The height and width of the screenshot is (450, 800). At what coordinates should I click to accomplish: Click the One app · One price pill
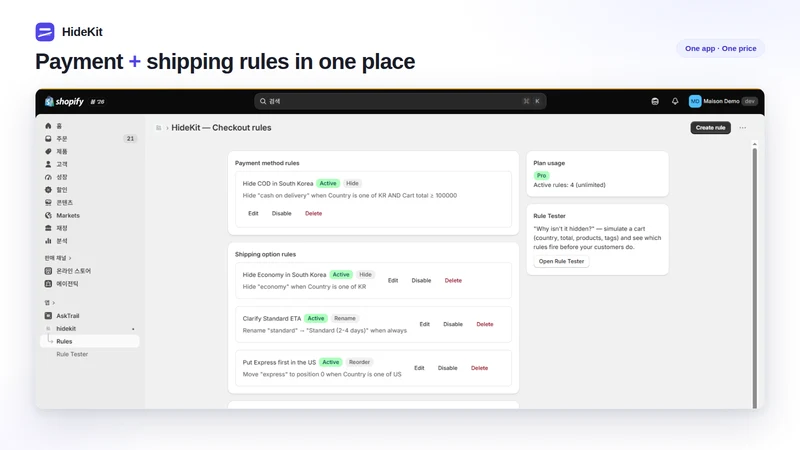[x=720, y=48]
